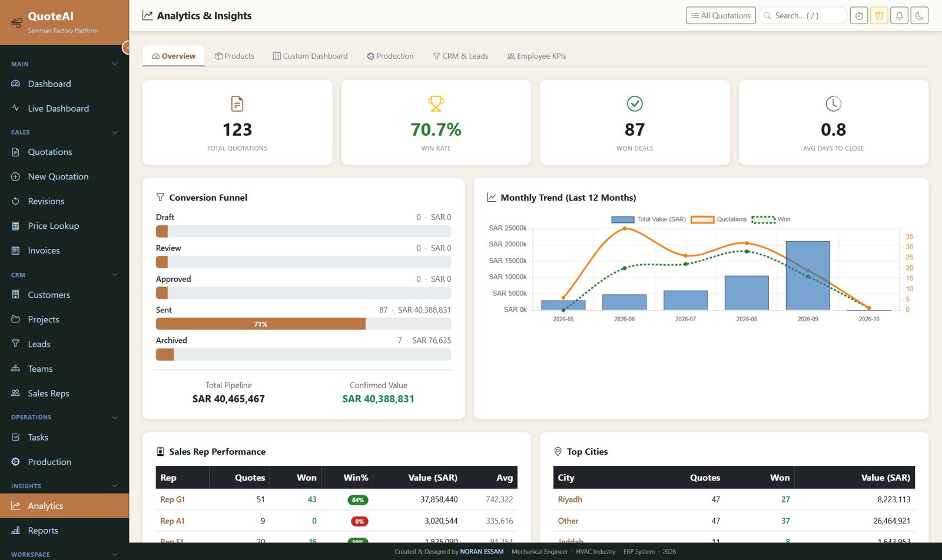
Task: Open Leads in sidebar
Action: pos(64,344)
